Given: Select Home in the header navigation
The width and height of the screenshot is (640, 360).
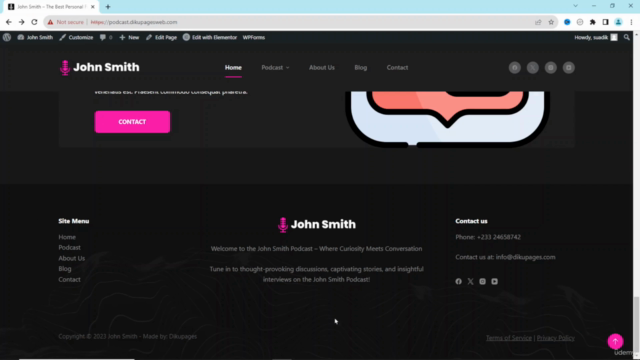Looking at the screenshot, I should [x=233, y=67].
